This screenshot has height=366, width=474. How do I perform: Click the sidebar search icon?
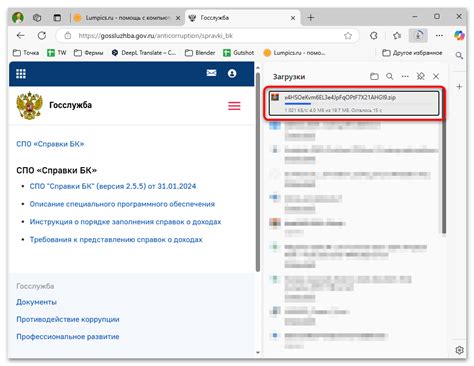pos(459,56)
